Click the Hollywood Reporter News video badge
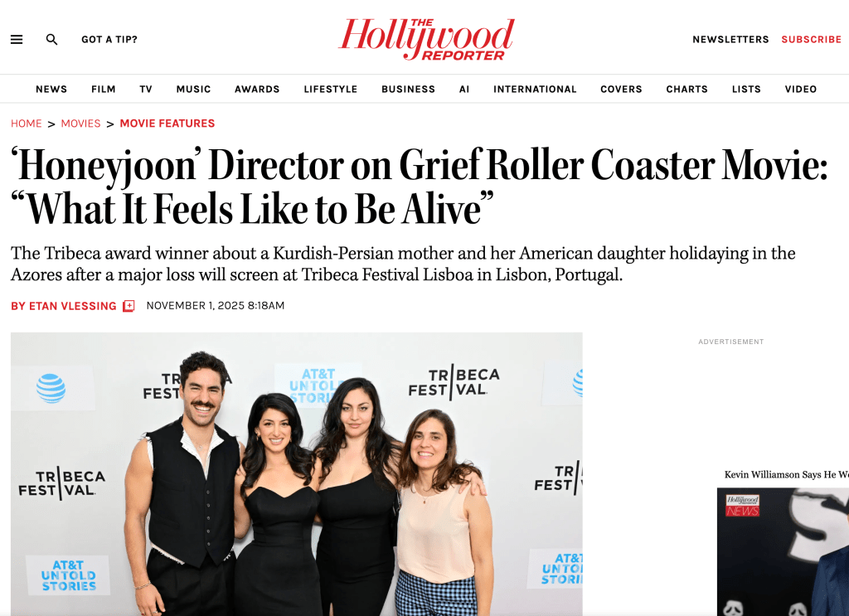Image resolution: width=849 pixels, height=616 pixels. [x=742, y=506]
